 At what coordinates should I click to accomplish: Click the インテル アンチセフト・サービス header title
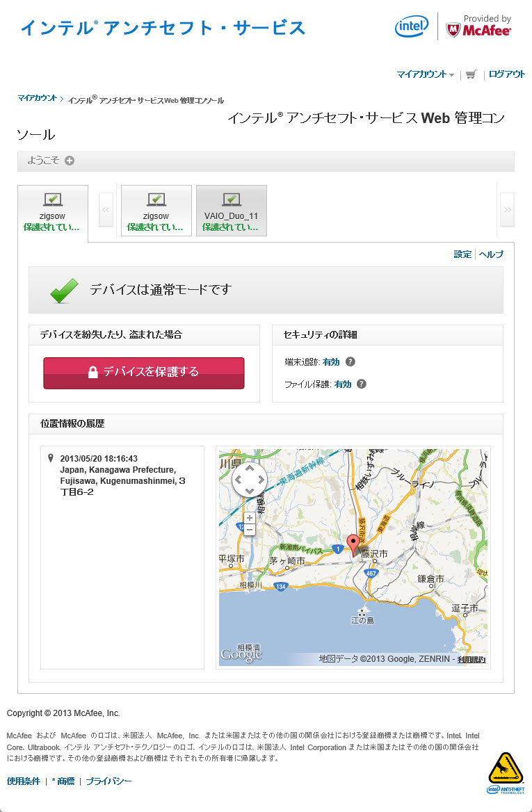[163, 27]
